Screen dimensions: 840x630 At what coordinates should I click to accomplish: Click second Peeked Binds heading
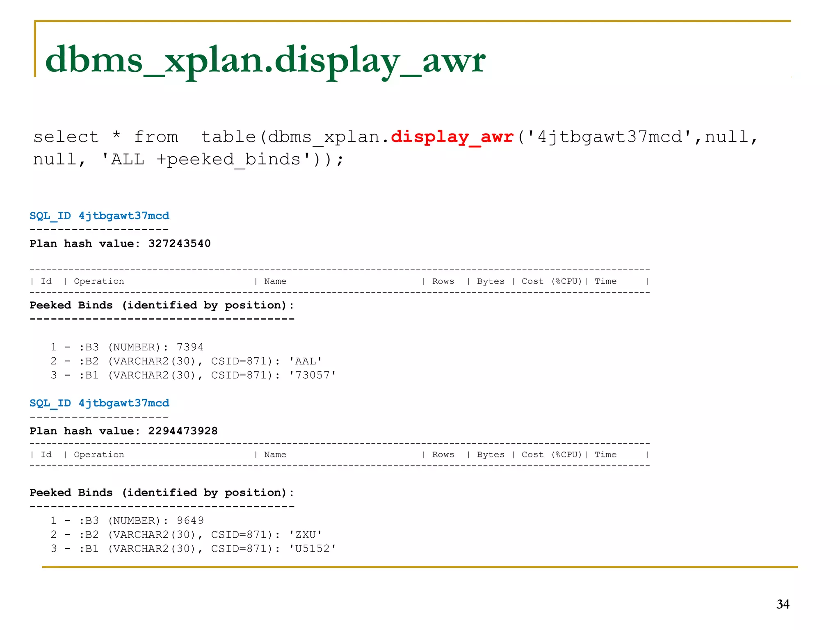pos(162,493)
